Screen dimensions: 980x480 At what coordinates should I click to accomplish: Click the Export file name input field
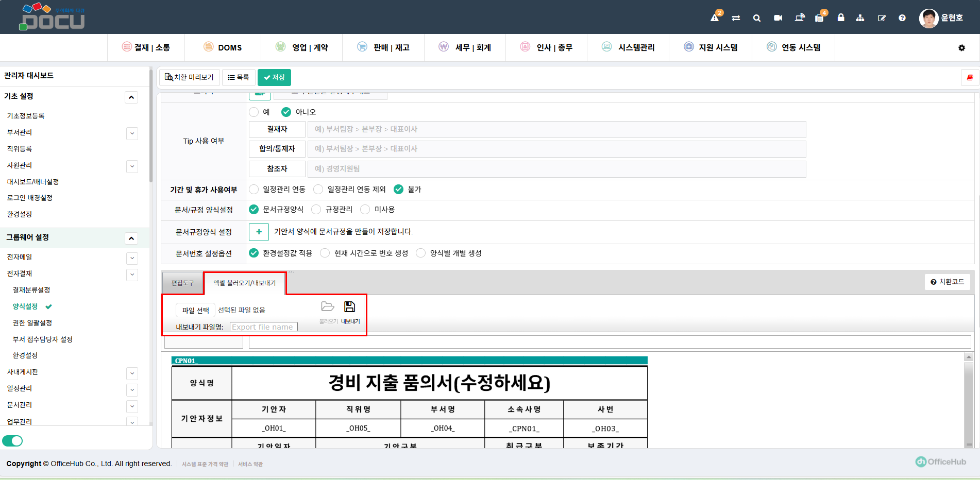click(264, 327)
